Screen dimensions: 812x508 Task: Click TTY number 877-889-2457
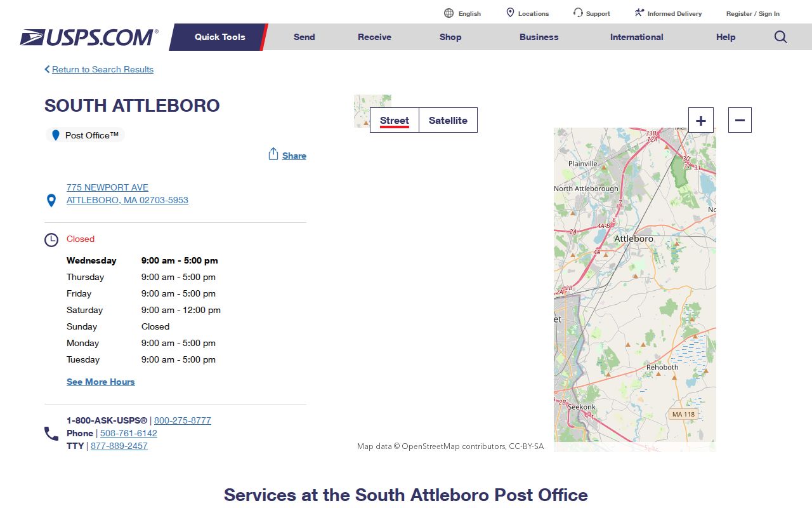pyautogui.click(x=119, y=446)
